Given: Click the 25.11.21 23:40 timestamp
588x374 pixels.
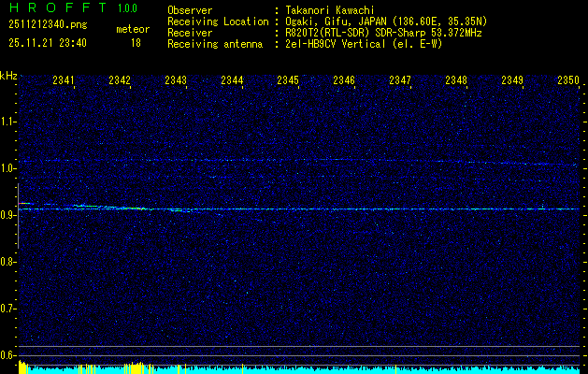Looking at the screenshot, I should coord(48,43).
